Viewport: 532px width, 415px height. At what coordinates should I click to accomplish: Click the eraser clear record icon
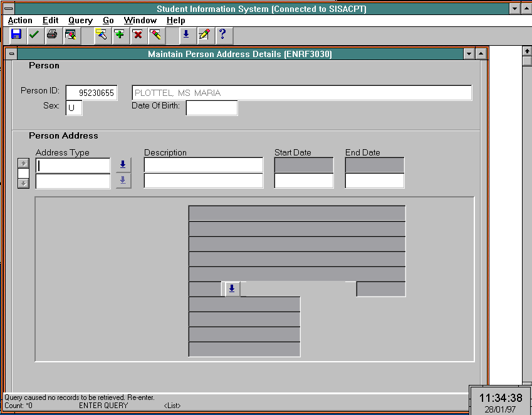tap(155, 35)
